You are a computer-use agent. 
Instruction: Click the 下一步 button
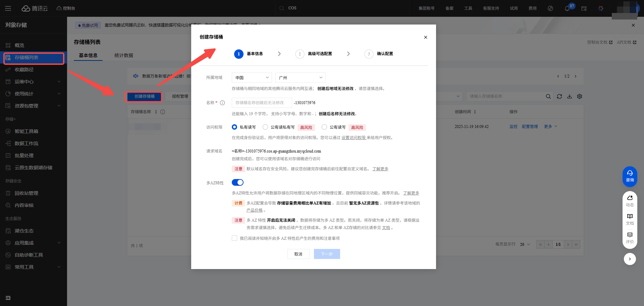point(327,254)
